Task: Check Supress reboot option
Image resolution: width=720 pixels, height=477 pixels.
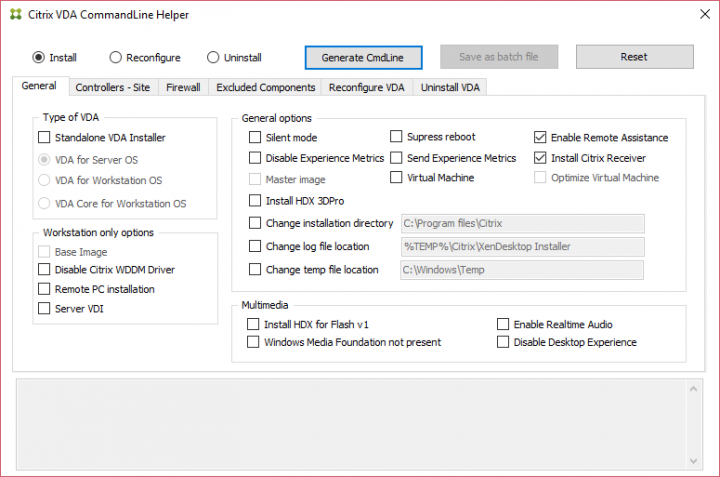Action: (396, 136)
